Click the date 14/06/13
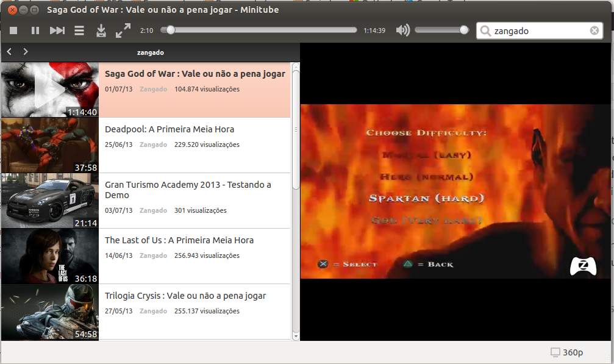The width and height of the screenshot is (614, 364). coord(119,255)
